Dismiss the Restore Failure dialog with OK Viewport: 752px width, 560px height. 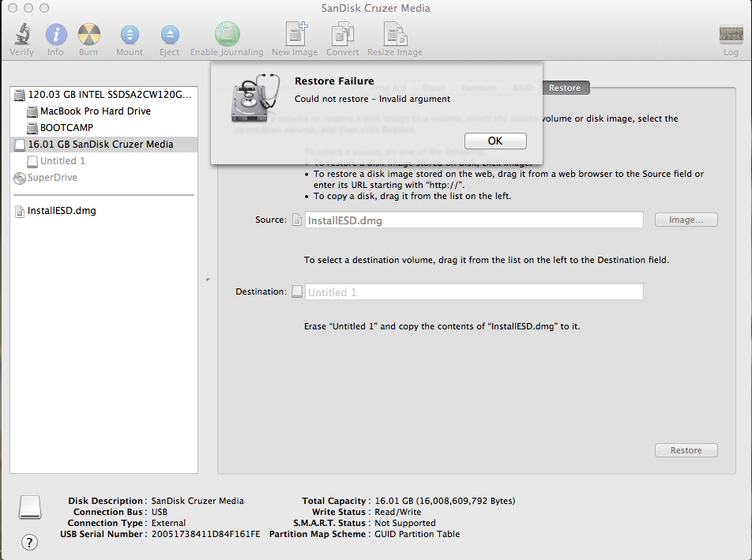click(495, 141)
